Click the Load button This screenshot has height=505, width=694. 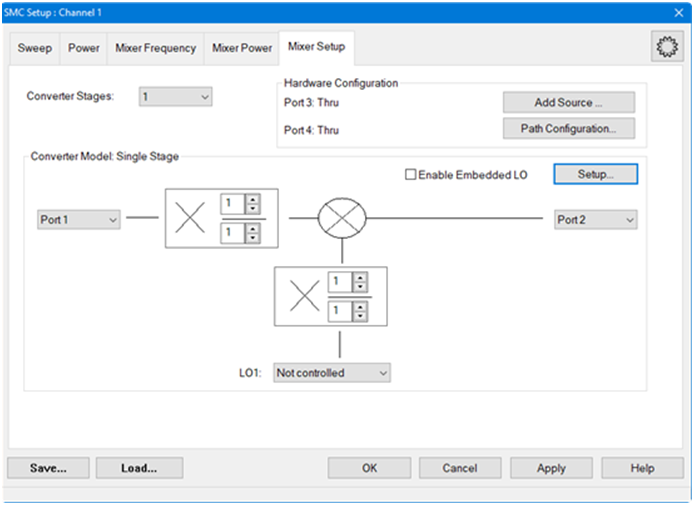click(139, 468)
